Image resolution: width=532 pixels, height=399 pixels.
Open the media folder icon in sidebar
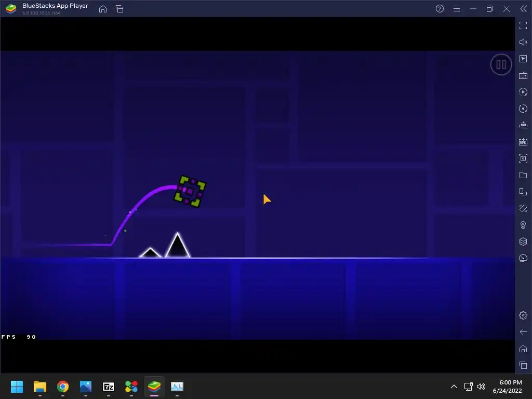coord(523,175)
